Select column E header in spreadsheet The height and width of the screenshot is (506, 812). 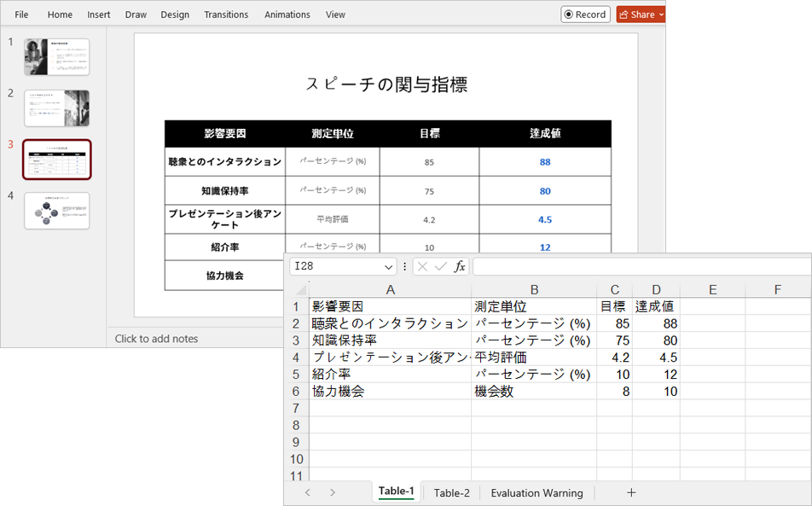[712, 289]
